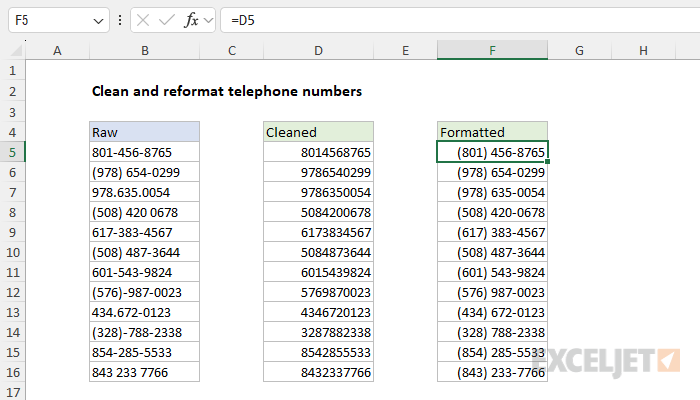
Task: Select formatted cell (617) 383-4567
Action: [x=492, y=232]
